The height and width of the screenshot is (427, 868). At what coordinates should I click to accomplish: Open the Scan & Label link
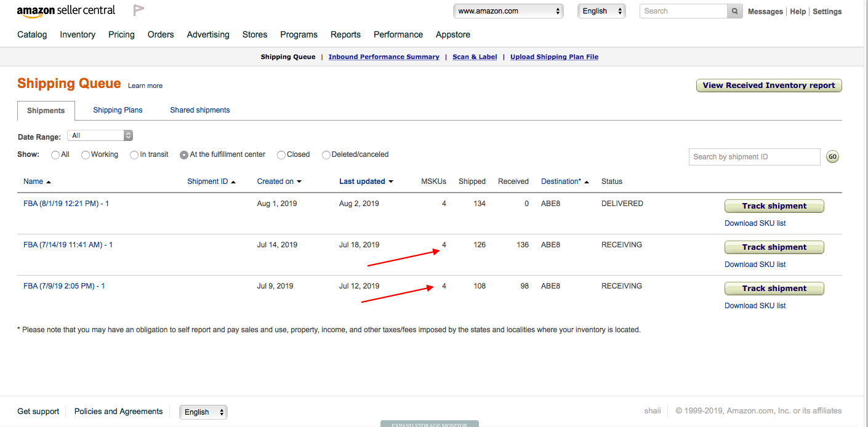tap(475, 57)
